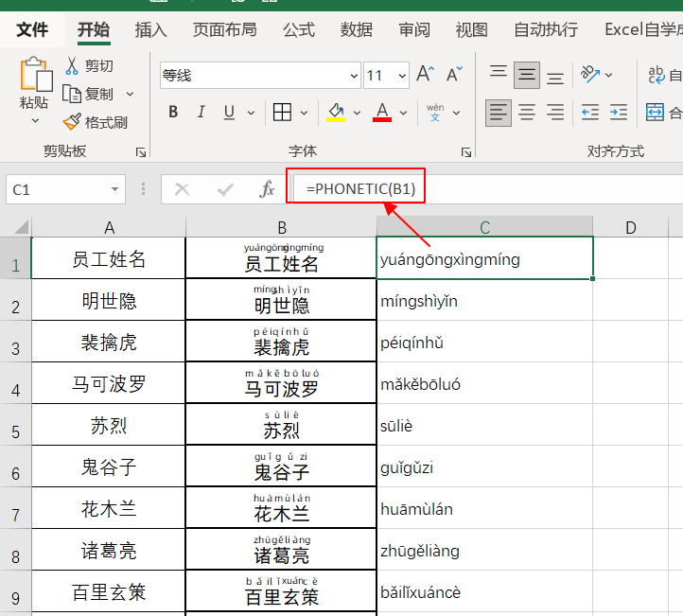Toggle Center horizontal alignment

click(527, 113)
